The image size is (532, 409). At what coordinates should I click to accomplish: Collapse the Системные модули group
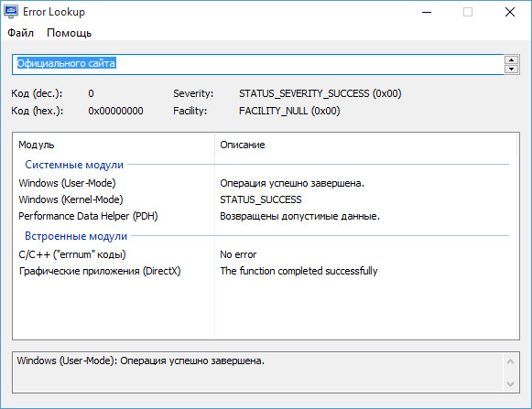(74, 165)
